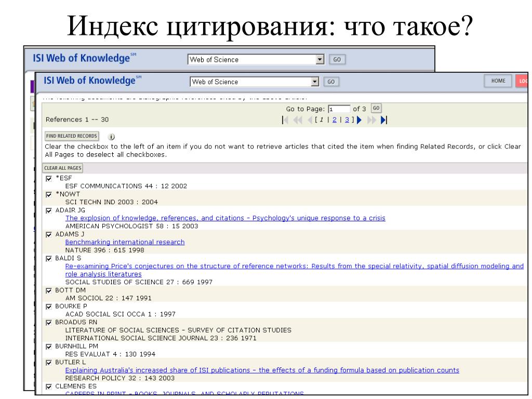The width and height of the screenshot is (532, 399).
Task: Click the fast-forward double-arrow page icon
Action: (371, 120)
